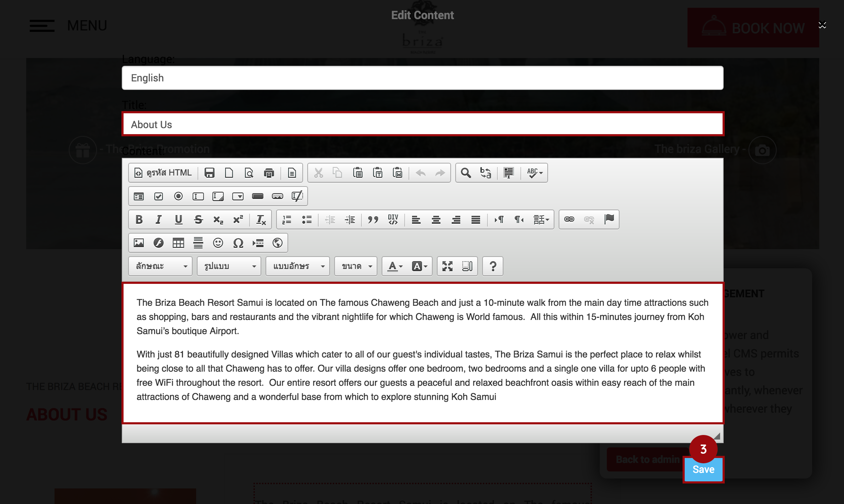844x504 pixels.
Task: Click the Smiley icon
Action: (218, 243)
